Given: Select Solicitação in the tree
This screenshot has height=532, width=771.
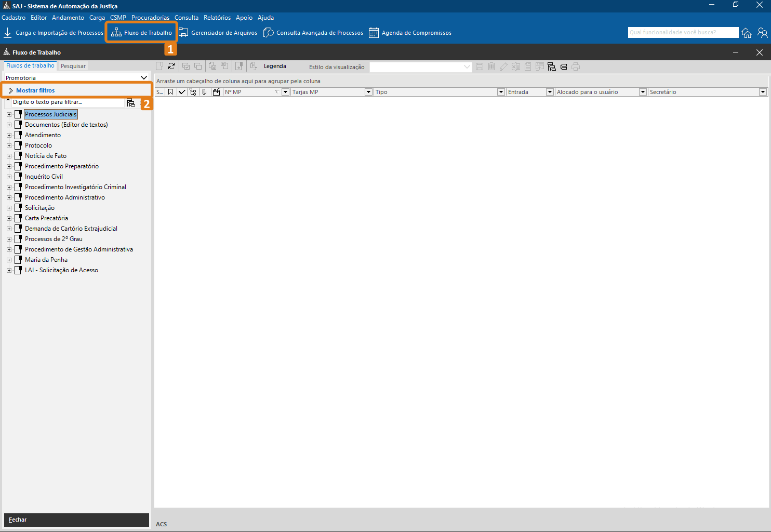Looking at the screenshot, I should tap(39, 208).
